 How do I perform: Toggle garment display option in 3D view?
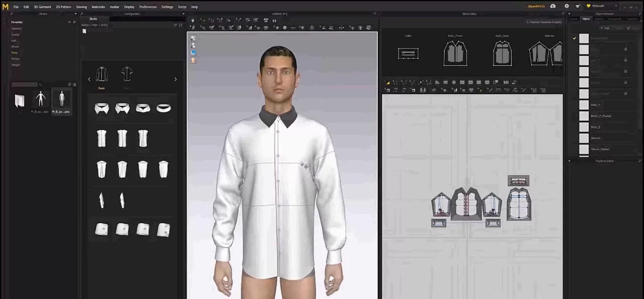(193, 38)
